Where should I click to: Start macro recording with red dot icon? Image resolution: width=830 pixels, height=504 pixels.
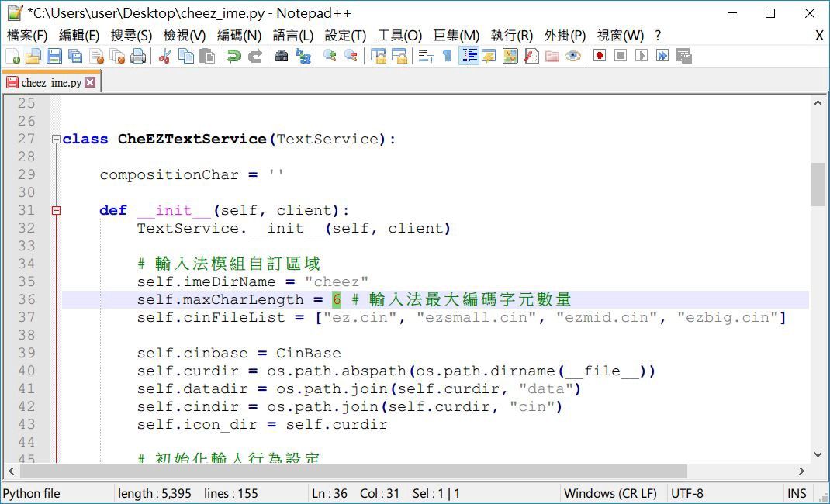tap(600, 56)
